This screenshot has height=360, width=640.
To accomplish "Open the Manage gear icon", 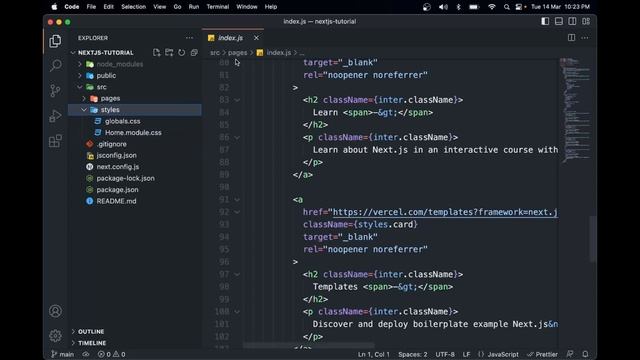I will click(55, 336).
